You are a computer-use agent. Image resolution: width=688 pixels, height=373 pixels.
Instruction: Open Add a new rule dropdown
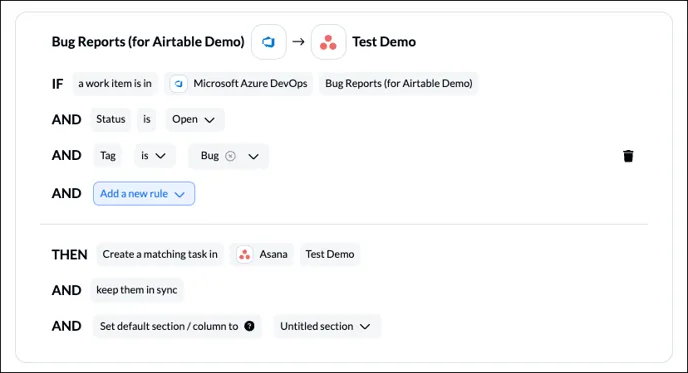[144, 194]
